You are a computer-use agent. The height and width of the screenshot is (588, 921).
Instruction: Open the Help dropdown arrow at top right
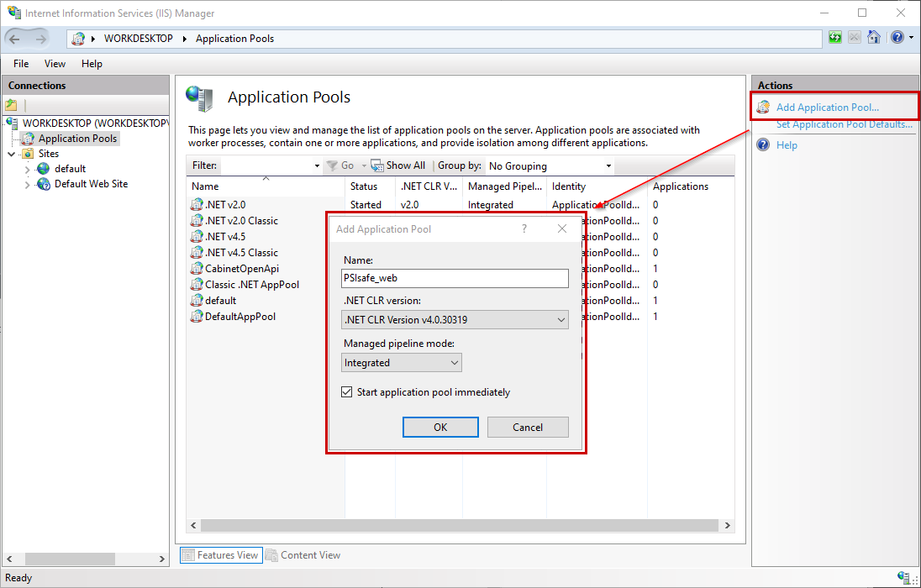[911, 38]
